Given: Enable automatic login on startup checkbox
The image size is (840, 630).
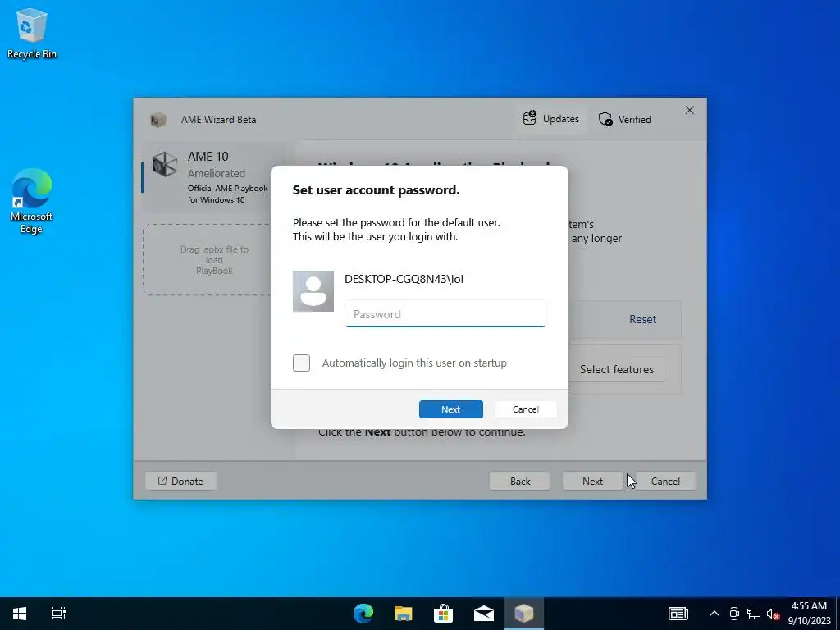Looking at the screenshot, I should (x=301, y=363).
